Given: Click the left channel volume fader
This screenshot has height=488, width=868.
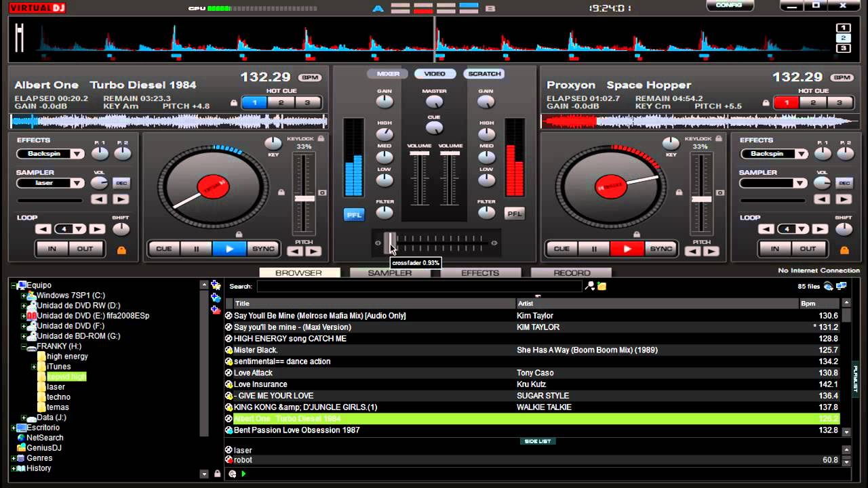Looking at the screenshot, I should tap(420, 154).
